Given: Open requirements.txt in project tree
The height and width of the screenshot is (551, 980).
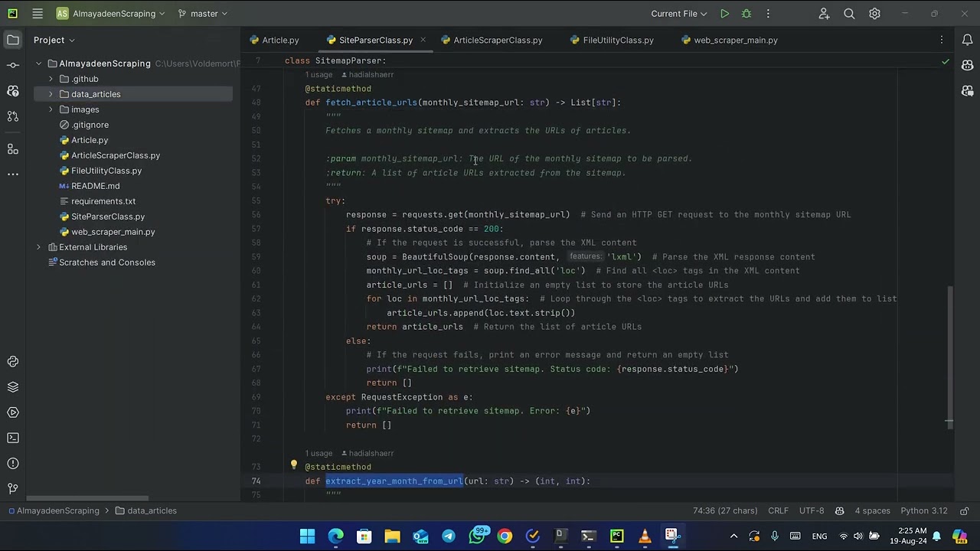Looking at the screenshot, I should click(103, 201).
